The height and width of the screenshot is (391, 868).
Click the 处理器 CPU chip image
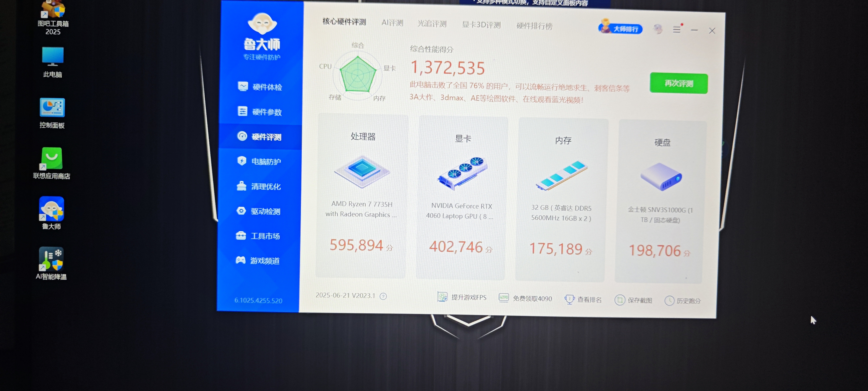362,171
